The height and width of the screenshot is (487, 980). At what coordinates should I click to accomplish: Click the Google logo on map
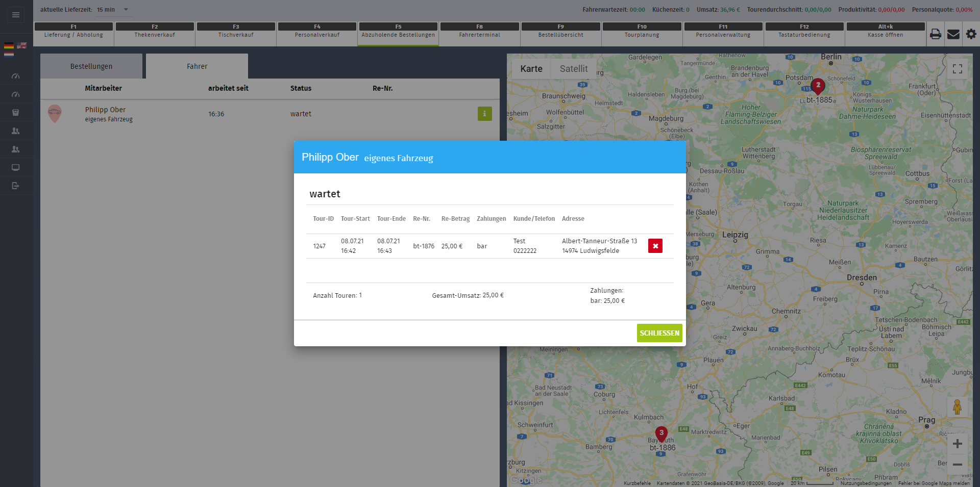pos(526,480)
